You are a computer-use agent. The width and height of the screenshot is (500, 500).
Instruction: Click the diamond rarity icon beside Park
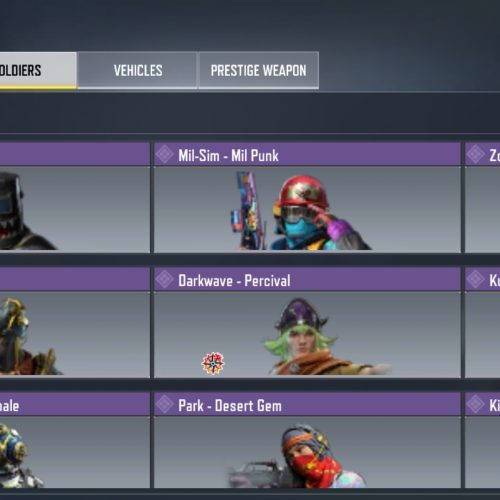pos(165,405)
